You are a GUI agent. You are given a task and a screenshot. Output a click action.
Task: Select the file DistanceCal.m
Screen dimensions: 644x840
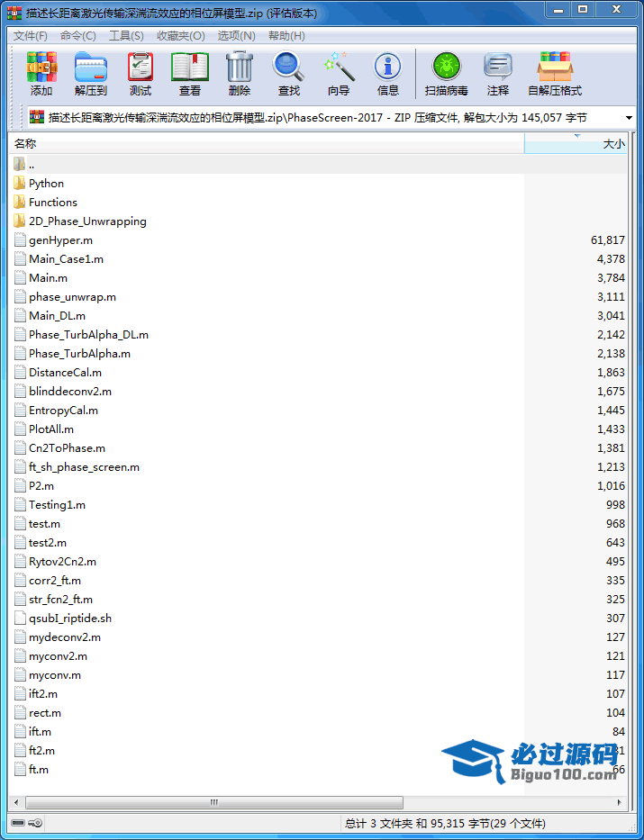coord(65,373)
